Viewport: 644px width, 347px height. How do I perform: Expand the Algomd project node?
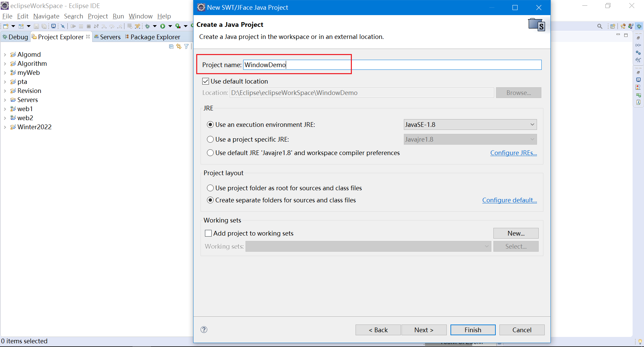coord(5,55)
